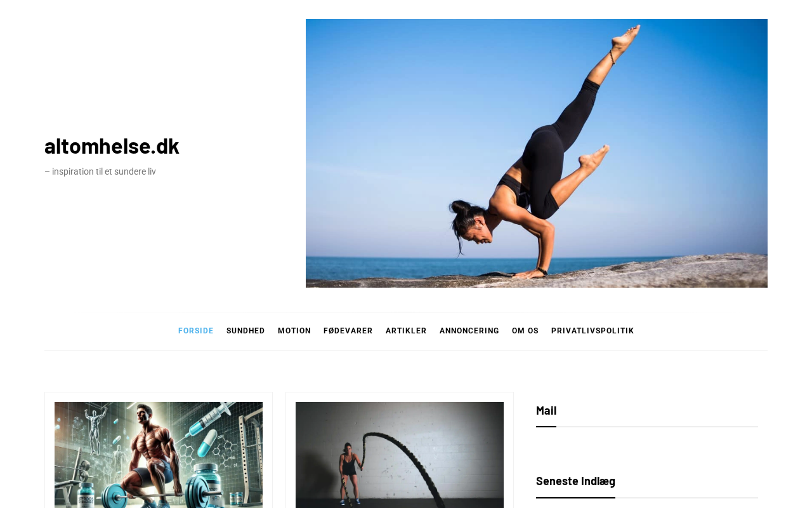Visit the Om Os page

[525, 331]
